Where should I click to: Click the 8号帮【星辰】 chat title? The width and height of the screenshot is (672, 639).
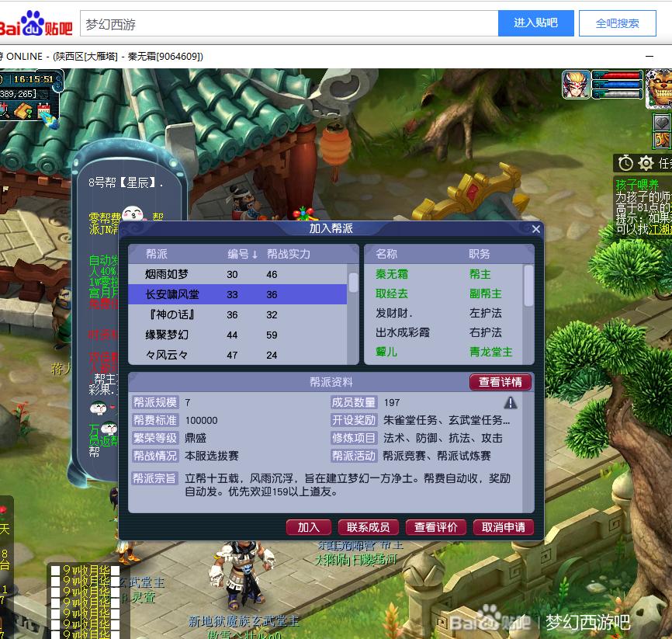(126, 183)
